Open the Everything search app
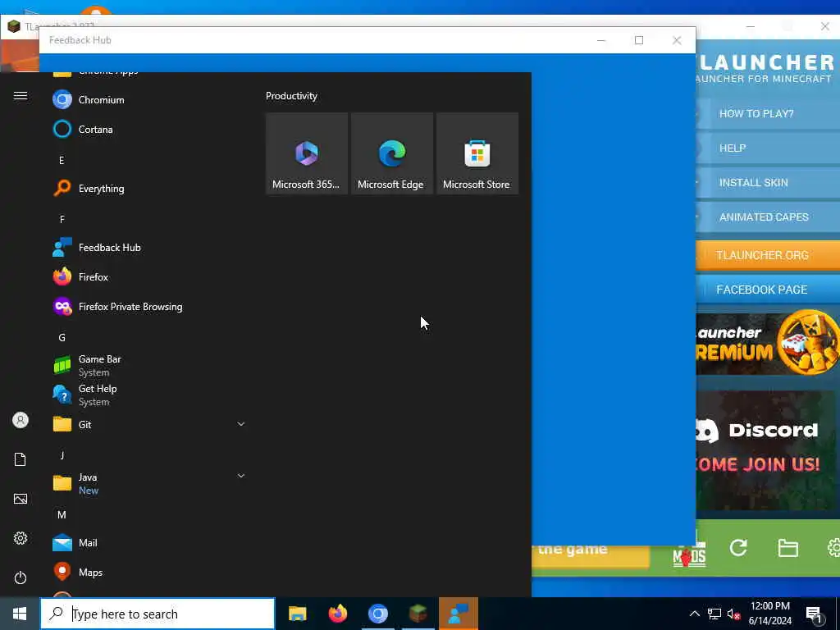The height and width of the screenshot is (630, 840). pos(148,188)
